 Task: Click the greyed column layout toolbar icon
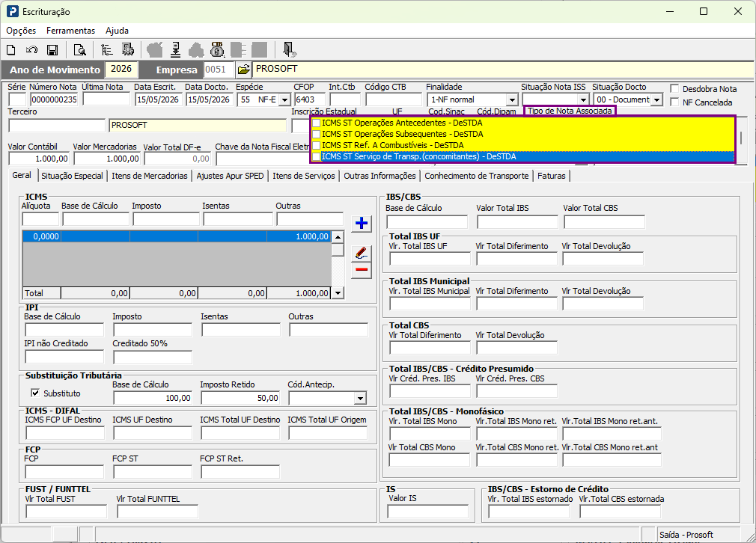238,49
